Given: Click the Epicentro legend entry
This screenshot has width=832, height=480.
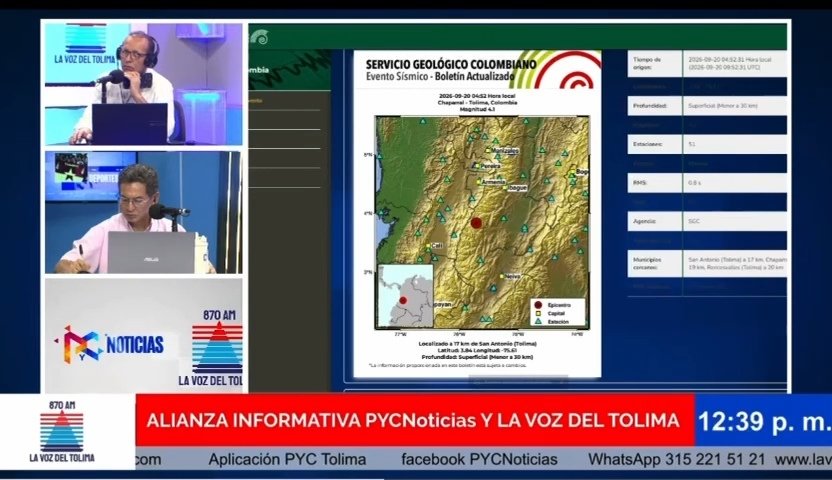Looking at the screenshot, I should coord(553,305).
